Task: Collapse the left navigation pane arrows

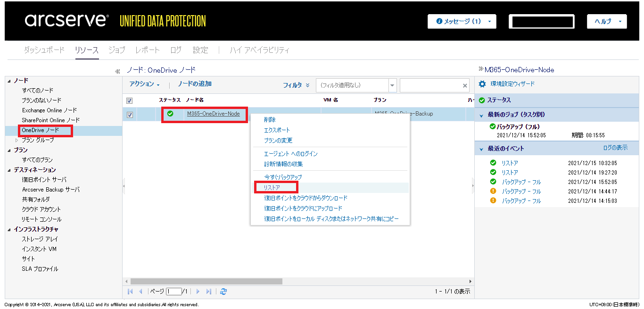Action: (x=117, y=71)
